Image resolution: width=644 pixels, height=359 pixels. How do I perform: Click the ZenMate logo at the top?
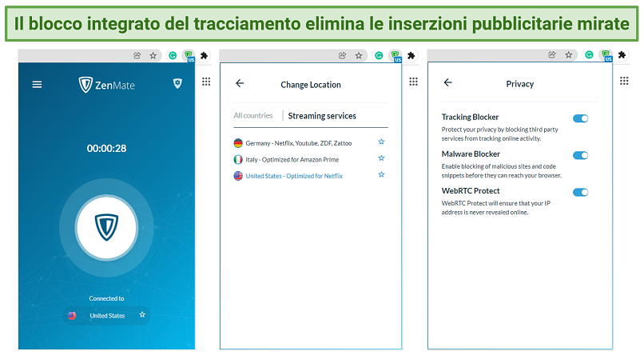(107, 85)
